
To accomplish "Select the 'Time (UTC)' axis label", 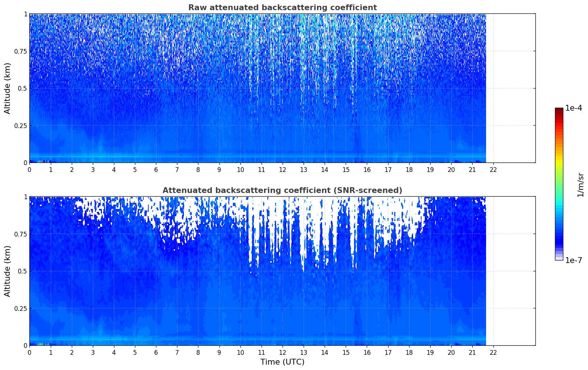I will pyautogui.click(x=282, y=362).
